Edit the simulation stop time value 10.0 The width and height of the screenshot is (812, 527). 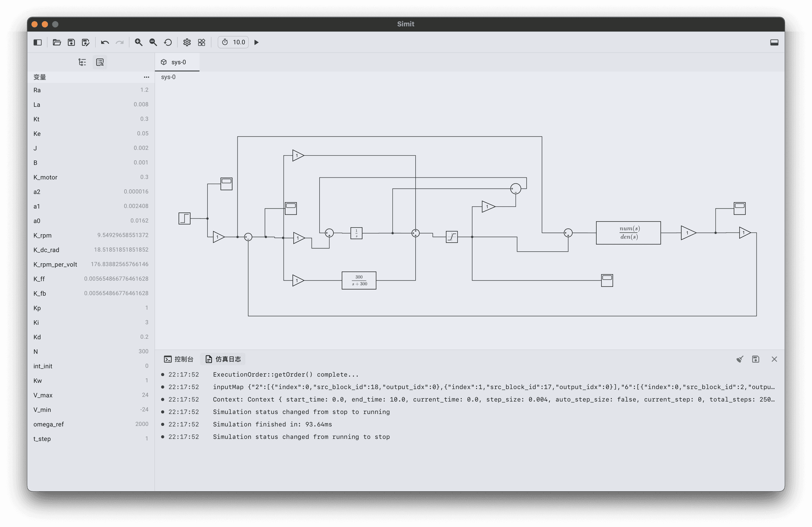239,42
